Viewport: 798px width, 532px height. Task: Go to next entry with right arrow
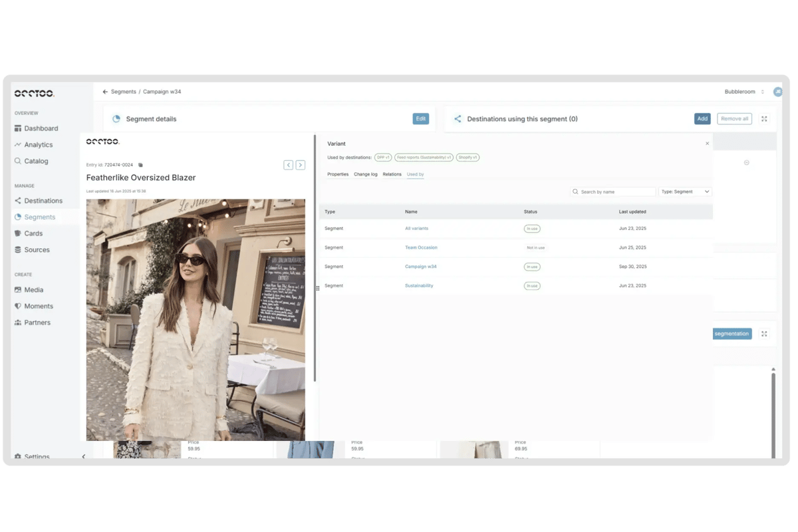(301, 165)
